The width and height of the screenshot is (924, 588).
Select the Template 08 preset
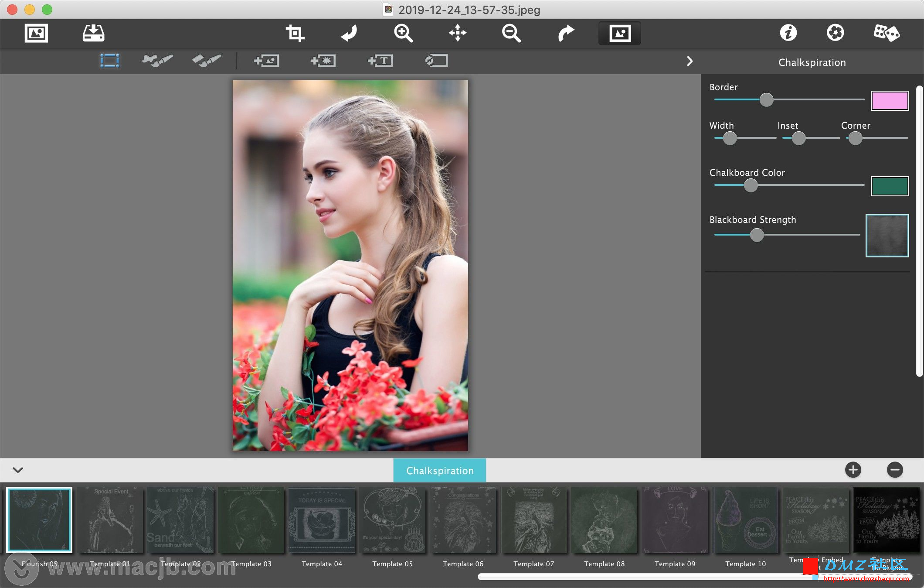pos(604,520)
